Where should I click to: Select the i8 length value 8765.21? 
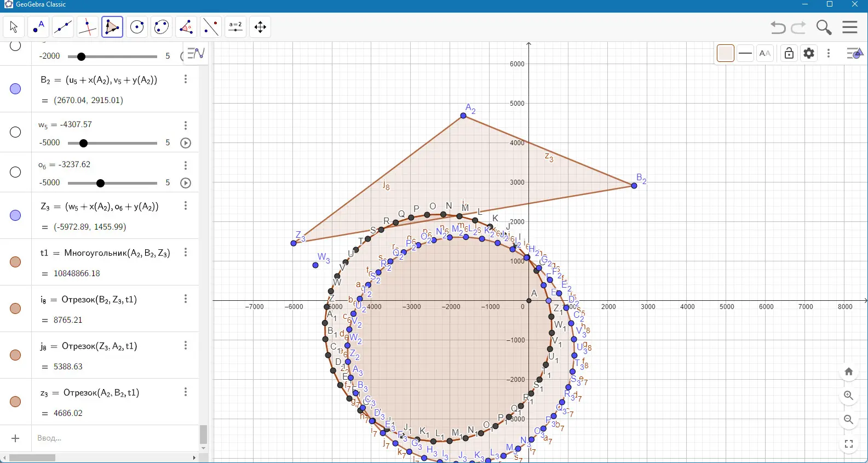pyautogui.click(x=68, y=320)
